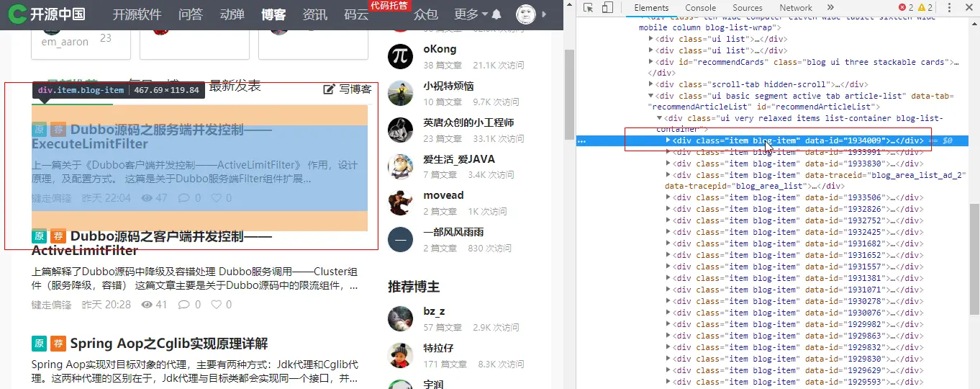Open DevTools more tabs chevron
Viewport: 980px width, 389px height.
point(830,8)
